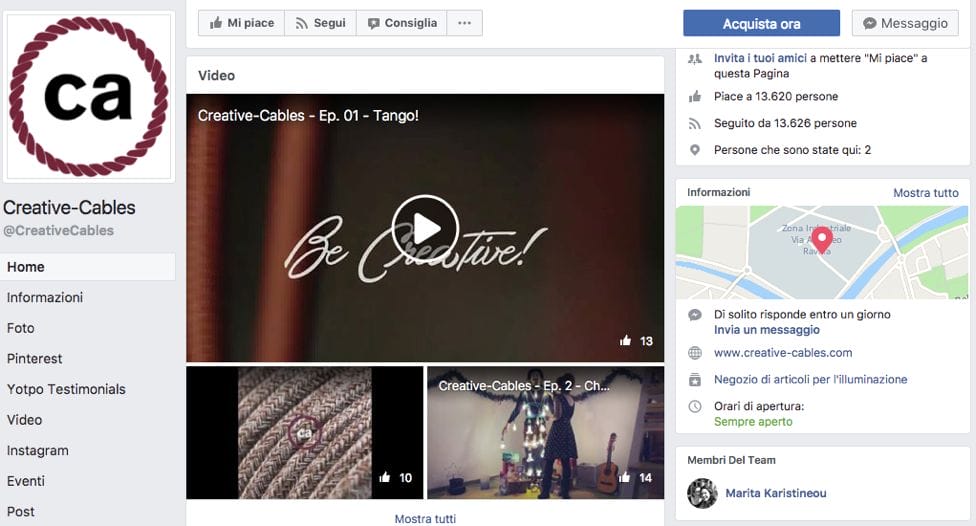976x526 pixels.
Task: Click Marita Karistineou's profile avatar
Action: click(701, 492)
